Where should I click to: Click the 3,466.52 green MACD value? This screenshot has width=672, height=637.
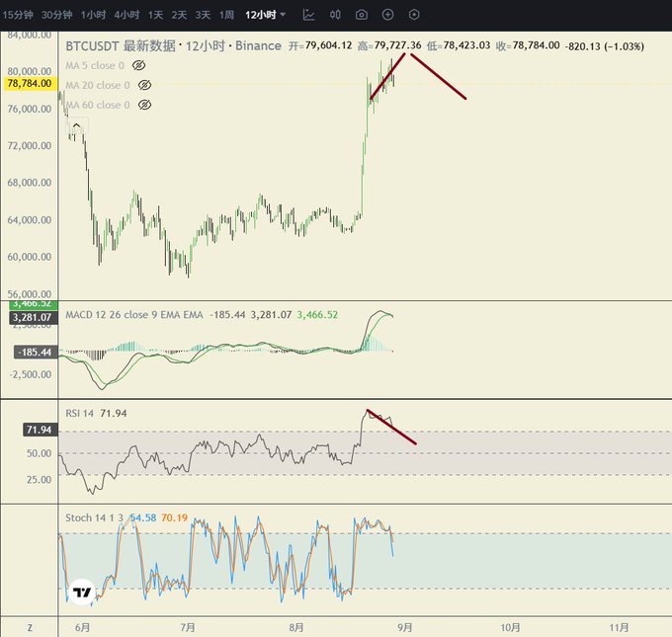point(317,315)
